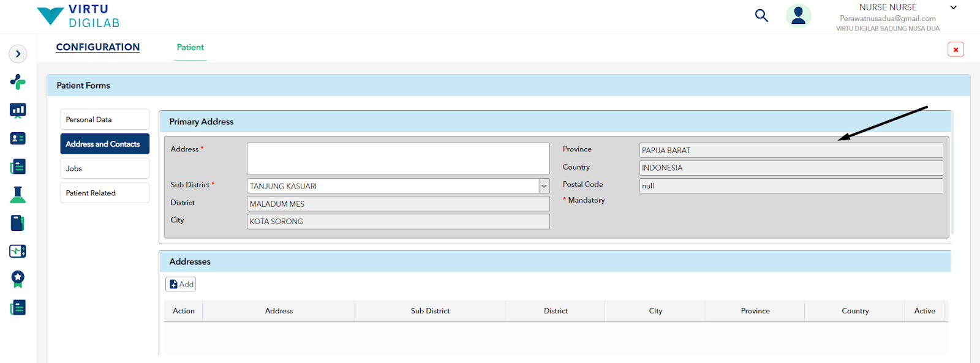The height and width of the screenshot is (363, 980).
Task: Open the dark book sidebar icon
Action: click(18, 223)
